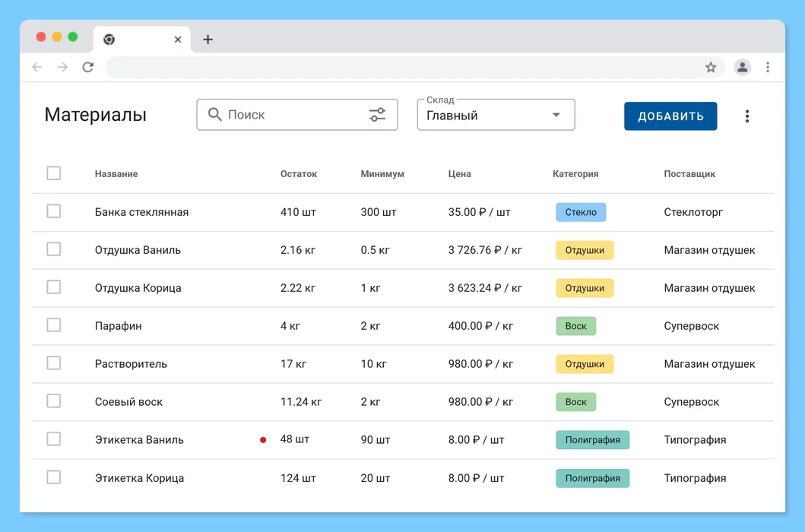Sort by the Остаток column header

tap(298, 174)
